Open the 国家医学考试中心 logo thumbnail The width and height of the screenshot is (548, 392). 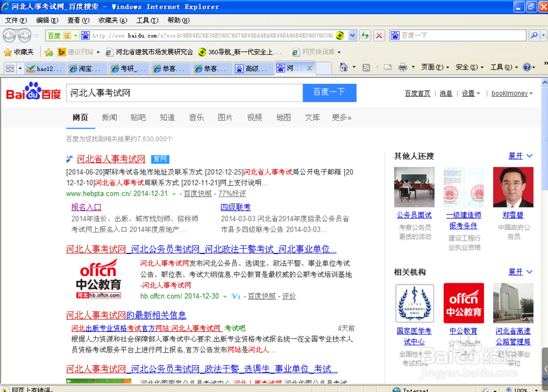tap(414, 303)
